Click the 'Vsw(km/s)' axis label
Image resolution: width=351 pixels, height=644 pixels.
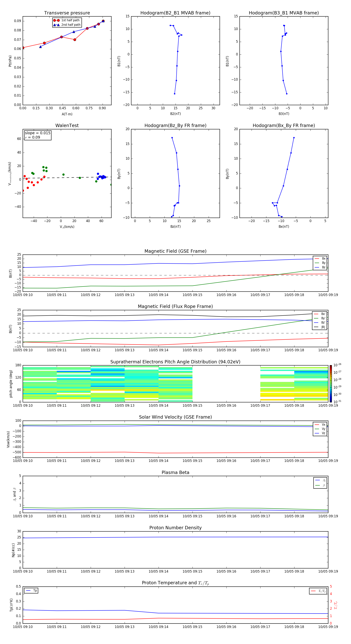[8, 439]
